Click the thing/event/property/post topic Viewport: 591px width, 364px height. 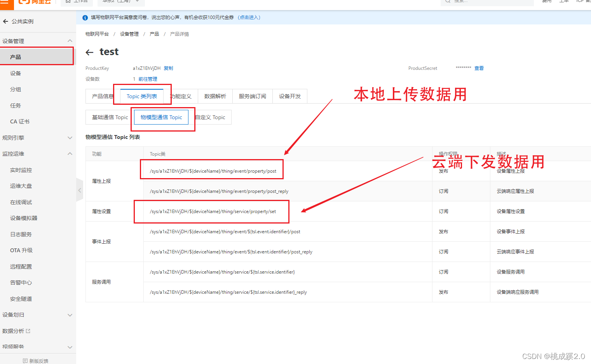click(x=213, y=171)
